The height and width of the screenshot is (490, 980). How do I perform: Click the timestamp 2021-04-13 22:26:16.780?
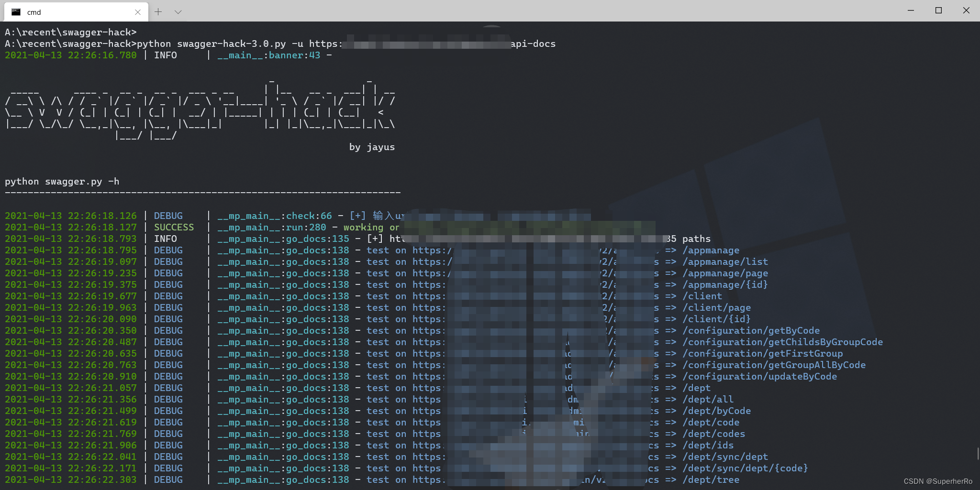[x=71, y=55]
